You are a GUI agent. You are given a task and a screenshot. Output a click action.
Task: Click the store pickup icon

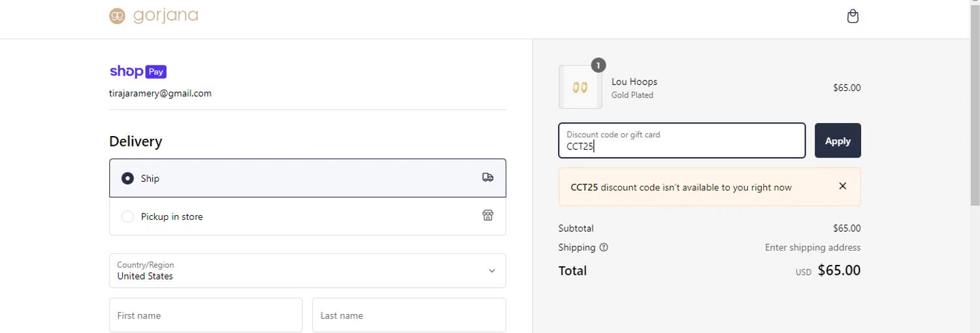point(488,216)
